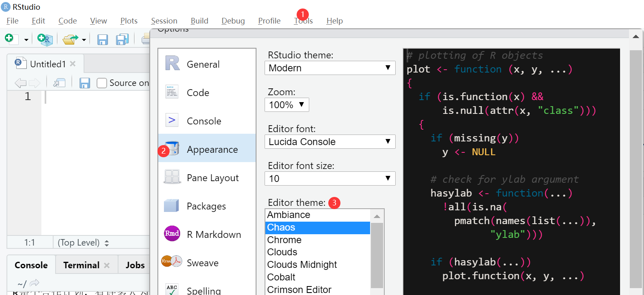Close the Untitled1 tab
The width and height of the screenshot is (644, 295).
pos(73,64)
